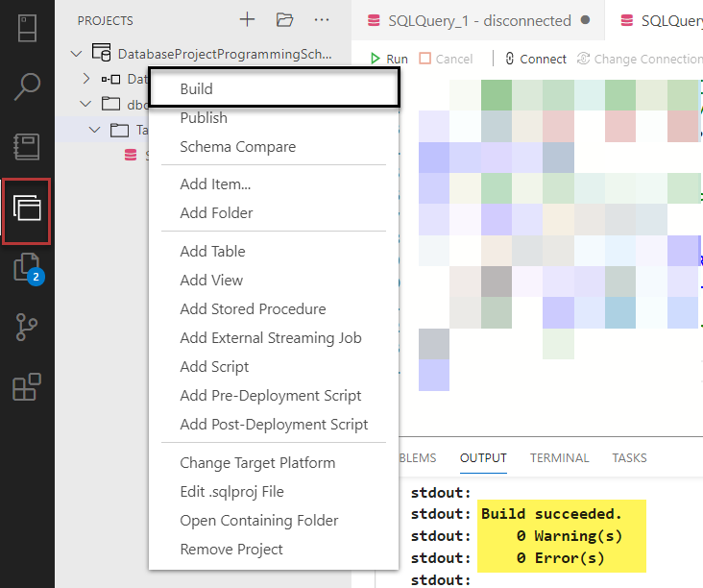
Task: Open the Extensions view icon
Action: point(27,388)
